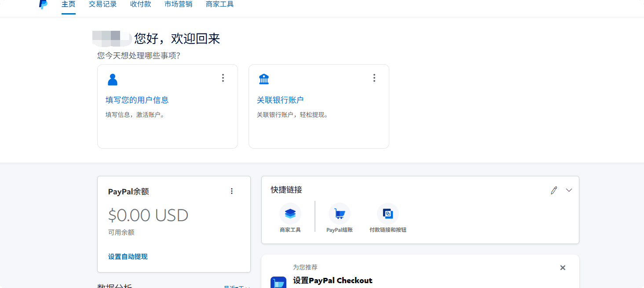Open the 关联银行账户 link
This screenshot has height=288, width=644.
click(280, 100)
